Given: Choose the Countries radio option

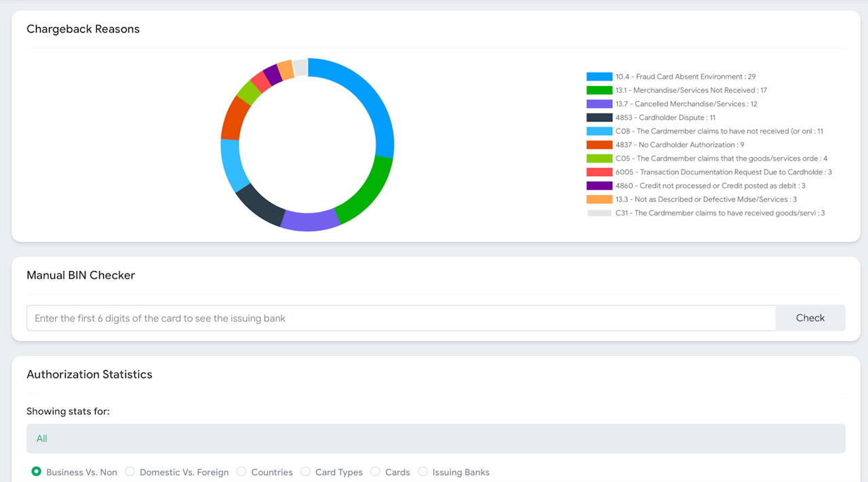Looking at the screenshot, I should (241, 472).
